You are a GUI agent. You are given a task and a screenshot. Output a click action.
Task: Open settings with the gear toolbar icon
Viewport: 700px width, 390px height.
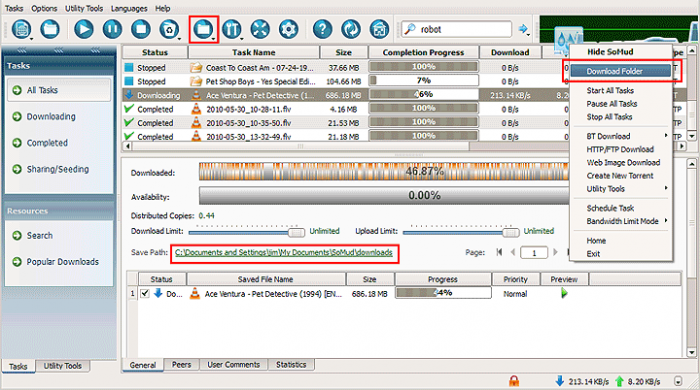click(x=288, y=29)
